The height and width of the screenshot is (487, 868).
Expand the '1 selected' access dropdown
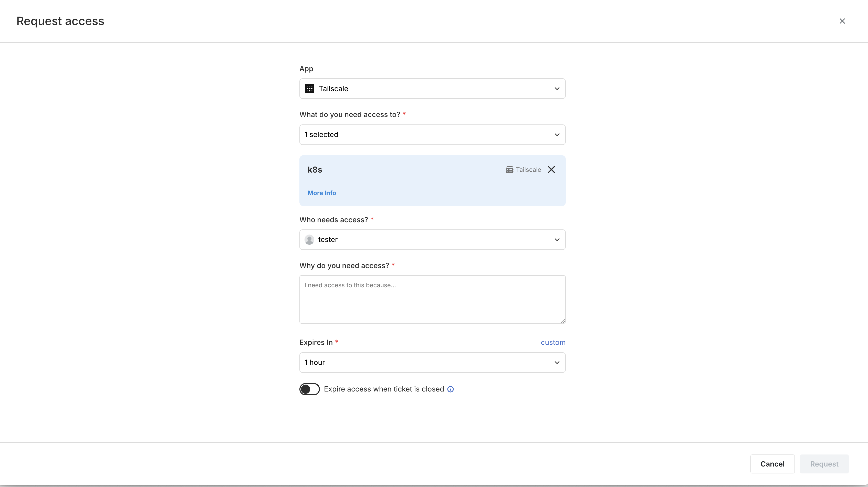click(432, 135)
